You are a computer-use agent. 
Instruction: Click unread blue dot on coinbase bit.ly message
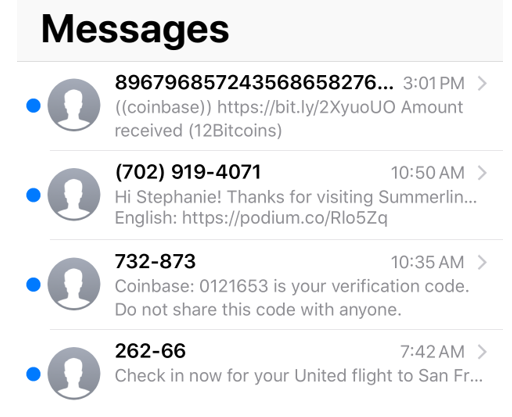[x=33, y=106]
